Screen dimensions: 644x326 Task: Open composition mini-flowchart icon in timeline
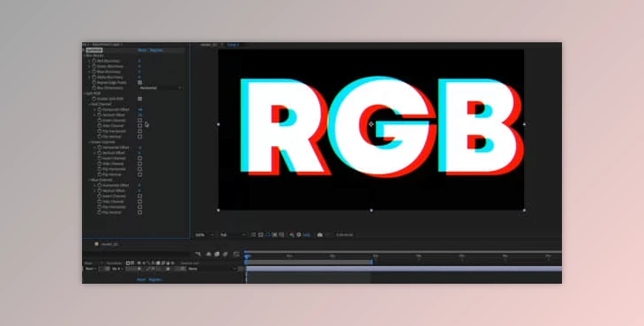pos(198,255)
